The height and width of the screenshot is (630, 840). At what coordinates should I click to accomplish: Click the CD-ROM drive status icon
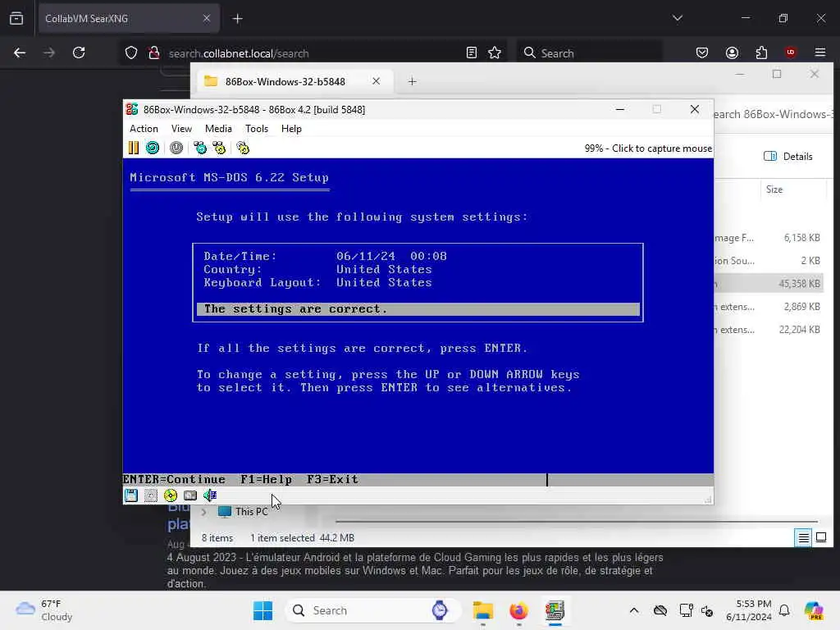pyautogui.click(x=171, y=495)
